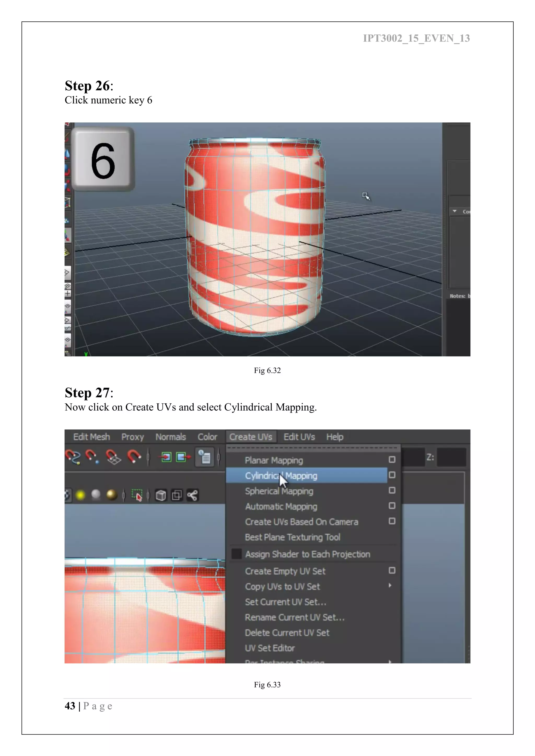The height and width of the screenshot is (756, 535).
Task: Open the Edit Mesh menu
Action: tap(92, 437)
